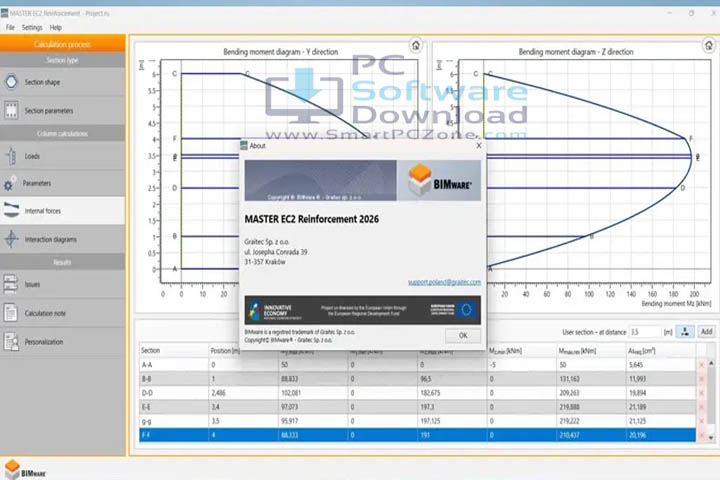Click the table scrollbar up arrow
The image size is (720, 480).
pos(711,363)
